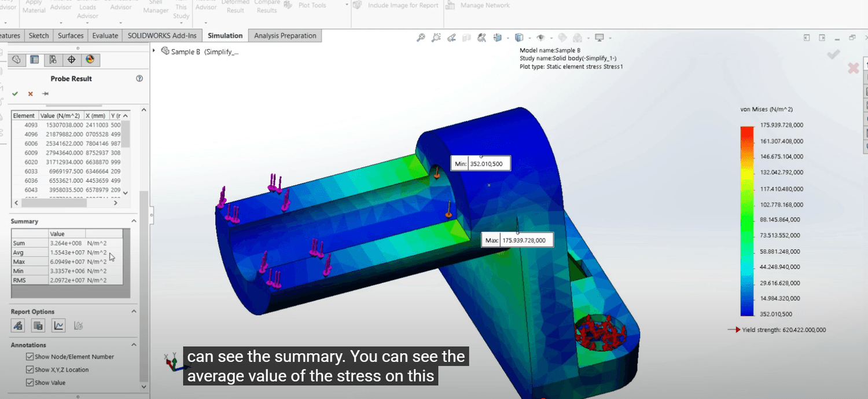The image size is (868, 399).
Task: Cancel Probe Result with the red X
Action: 30,94
